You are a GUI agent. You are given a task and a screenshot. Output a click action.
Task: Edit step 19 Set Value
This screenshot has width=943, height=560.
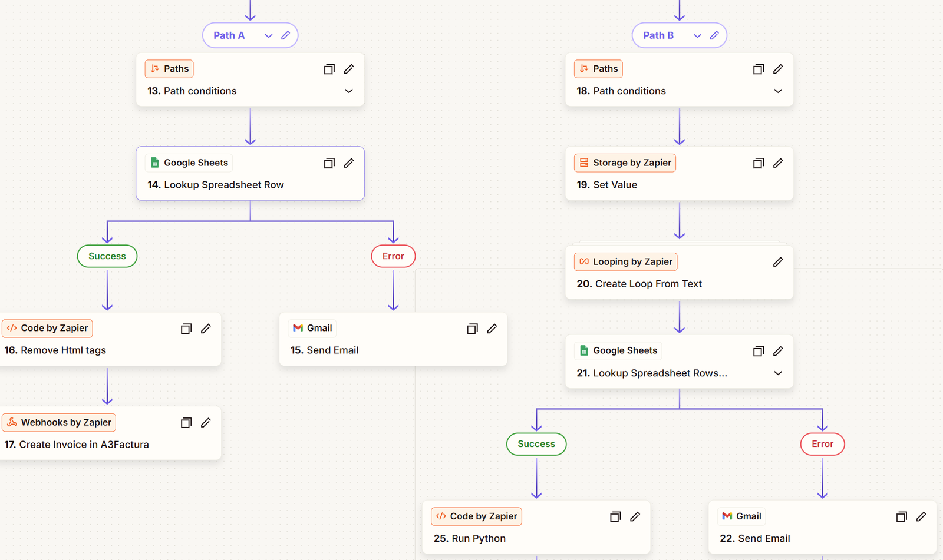point(778,163)
